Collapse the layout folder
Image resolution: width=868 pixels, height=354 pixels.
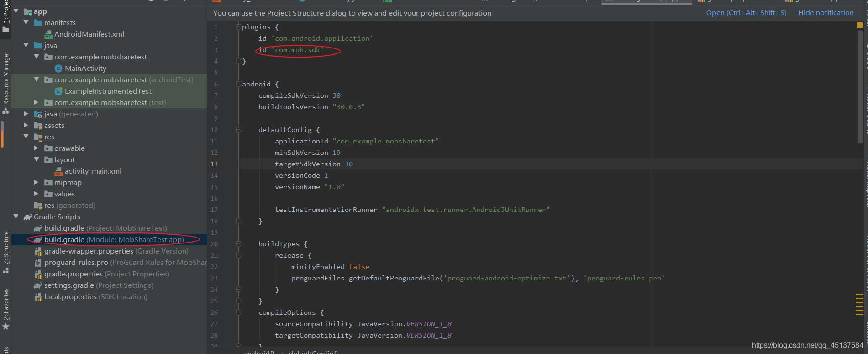pyautogui.click(x=37, y=159)
